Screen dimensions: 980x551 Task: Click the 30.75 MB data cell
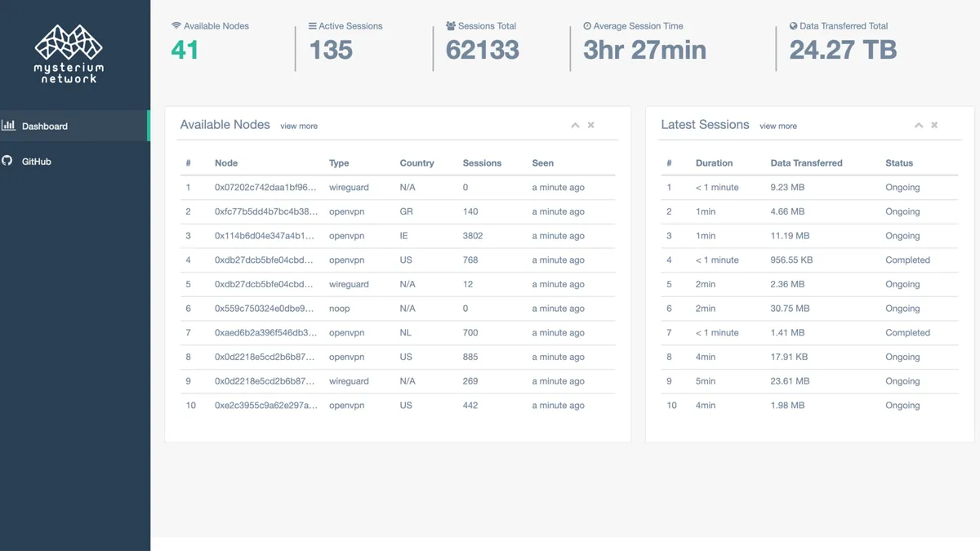coord(791,309)
